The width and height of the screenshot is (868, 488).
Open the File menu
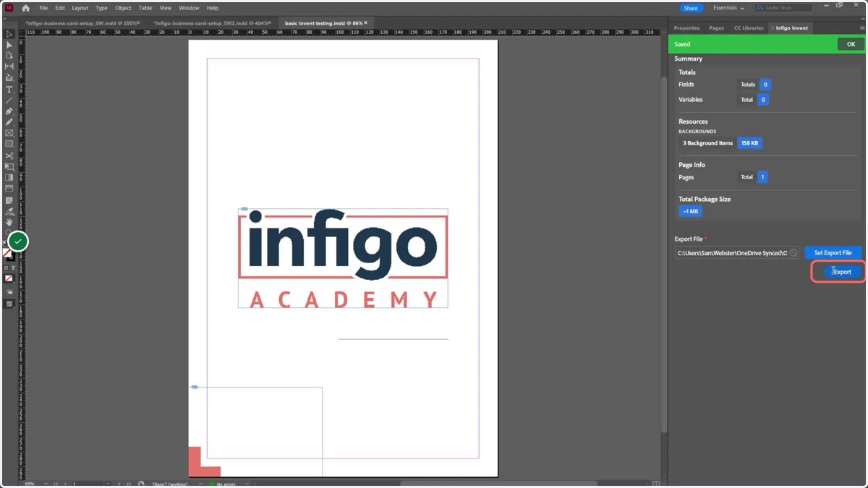point(43,8)
